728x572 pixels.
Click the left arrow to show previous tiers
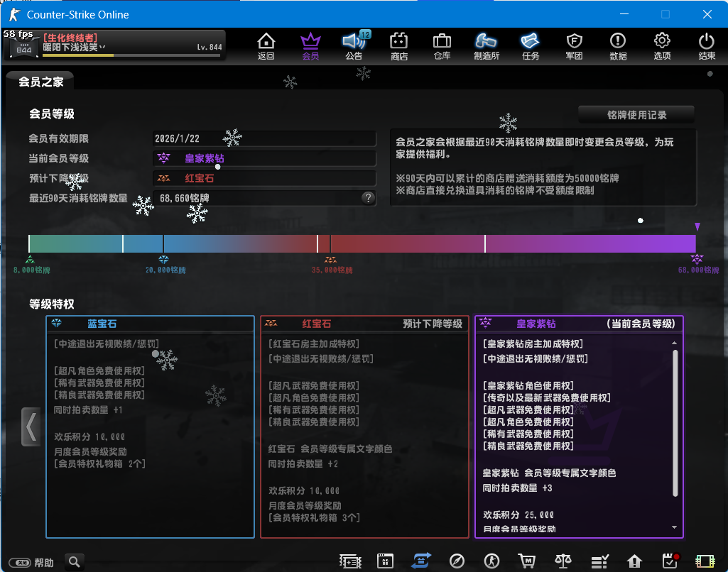(31, 427)
